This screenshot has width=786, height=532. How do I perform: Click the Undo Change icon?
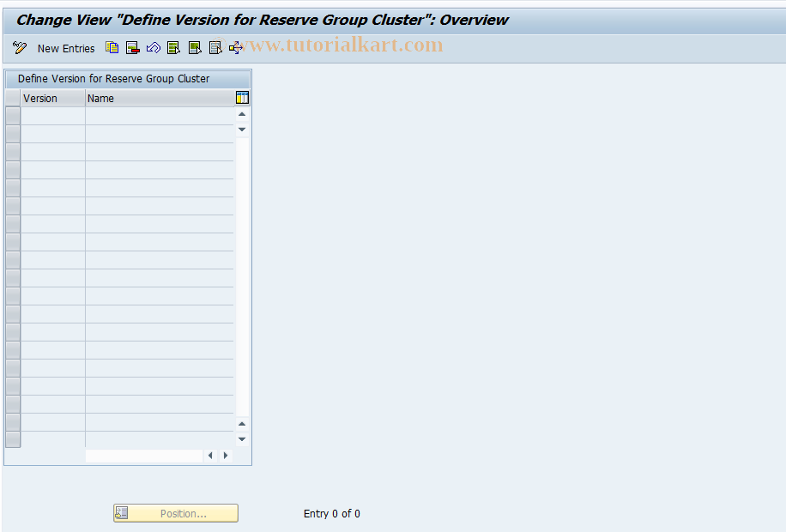154,48
